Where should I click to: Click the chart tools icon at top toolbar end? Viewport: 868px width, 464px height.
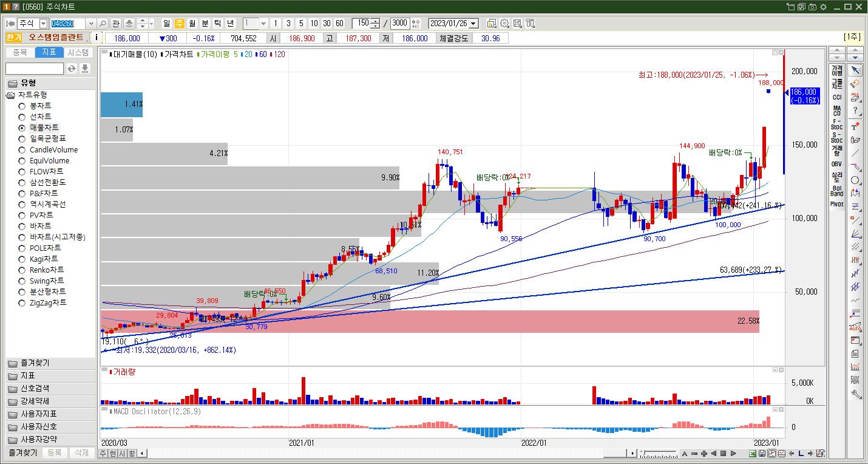[531, 23]
